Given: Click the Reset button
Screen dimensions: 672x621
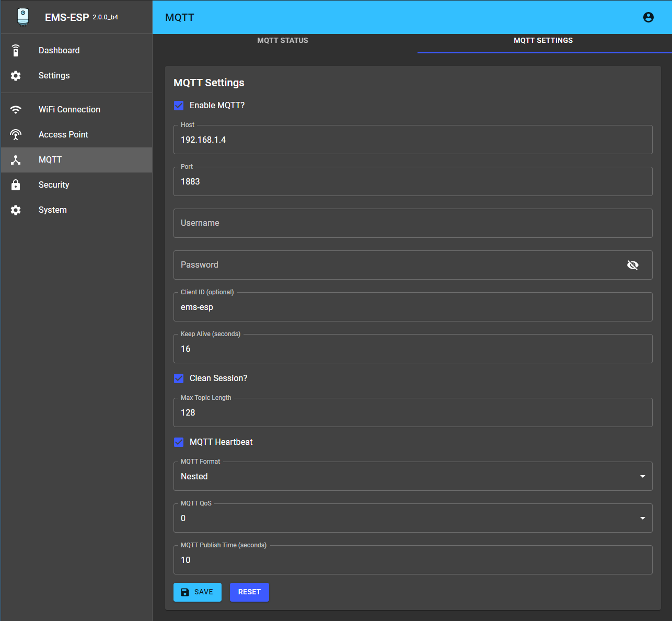Looking at the screenshot, I should coord(249,592).
